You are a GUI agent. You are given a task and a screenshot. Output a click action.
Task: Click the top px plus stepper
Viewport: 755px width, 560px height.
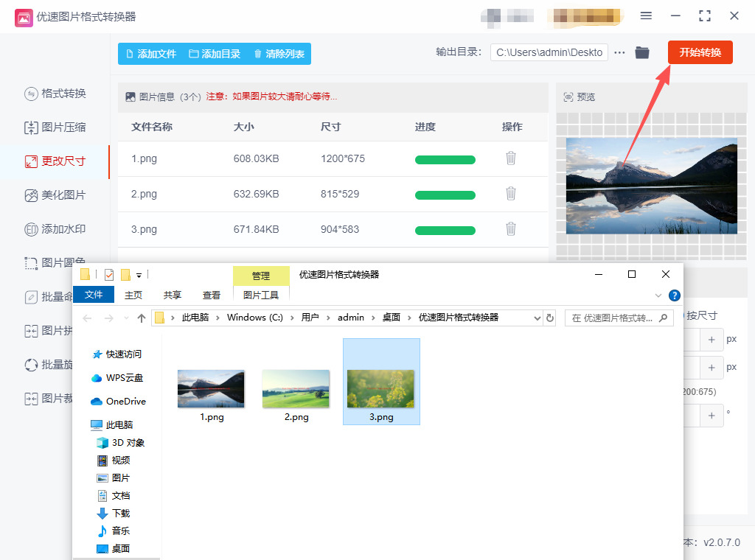711,340
